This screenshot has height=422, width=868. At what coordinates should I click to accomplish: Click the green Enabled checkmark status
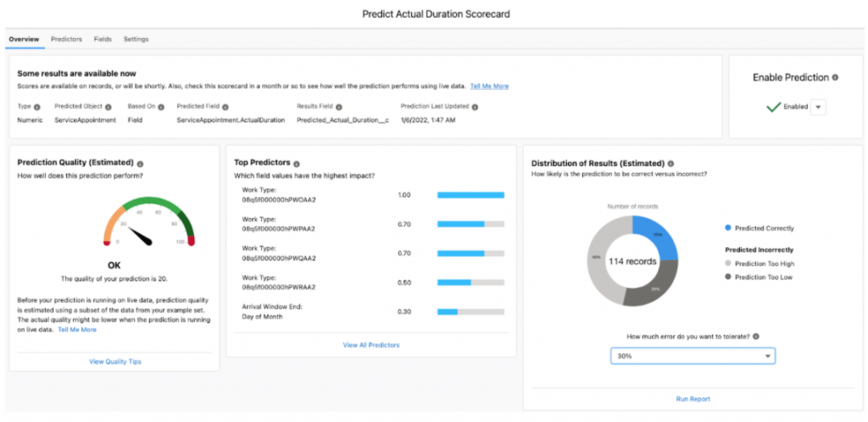[x=773, y=107]
